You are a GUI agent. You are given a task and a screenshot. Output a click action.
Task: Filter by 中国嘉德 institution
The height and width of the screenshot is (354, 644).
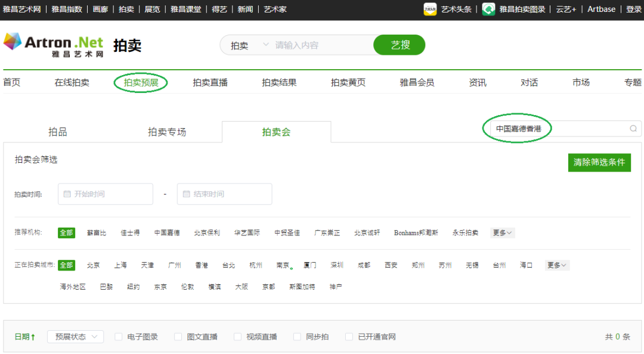pos(167,233)
